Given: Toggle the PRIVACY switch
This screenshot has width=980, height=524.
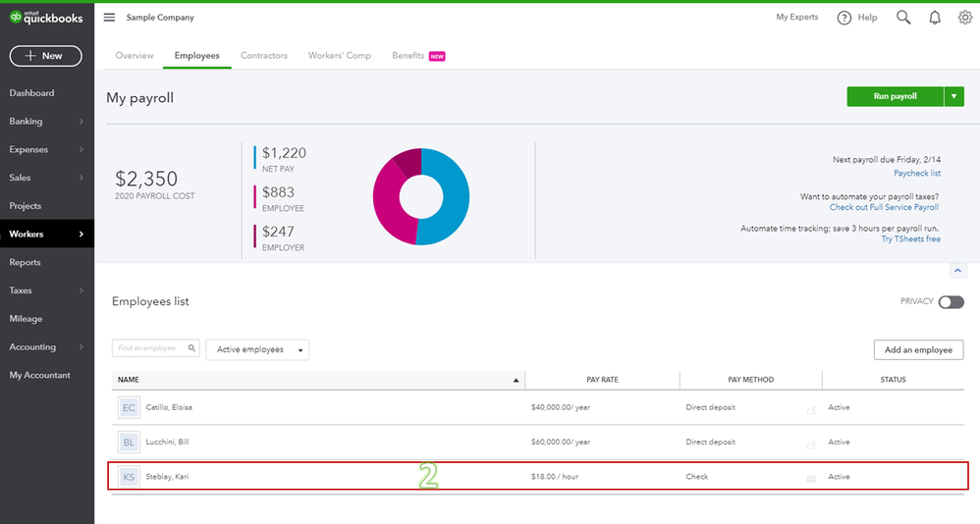Looking at the screenshot, I should click(x=952, y=302).
